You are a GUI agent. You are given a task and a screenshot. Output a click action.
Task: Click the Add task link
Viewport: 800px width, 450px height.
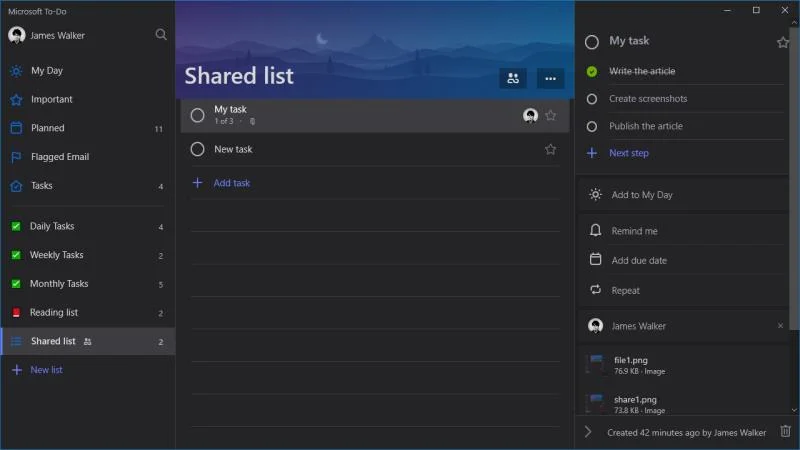tap(232, 183)
